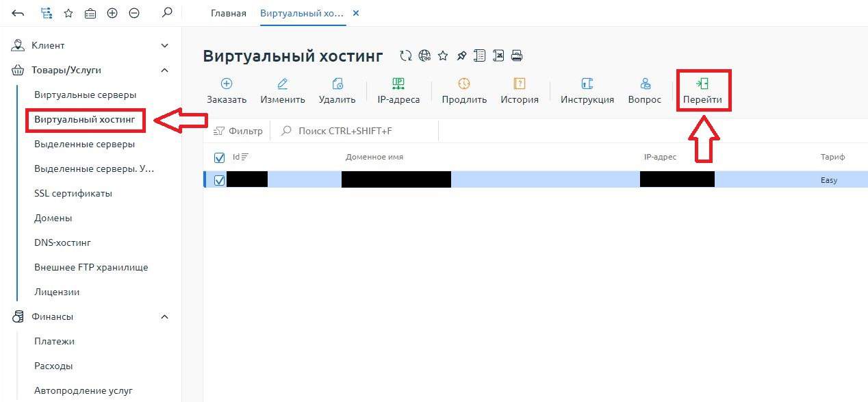
Task: Click the Вопрос support tool
Action: 645,91
